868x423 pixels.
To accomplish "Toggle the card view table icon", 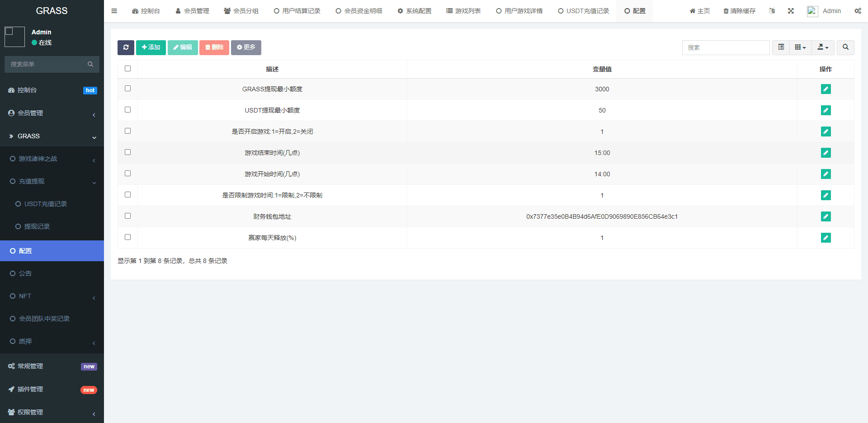I will [x=781, y=47].
